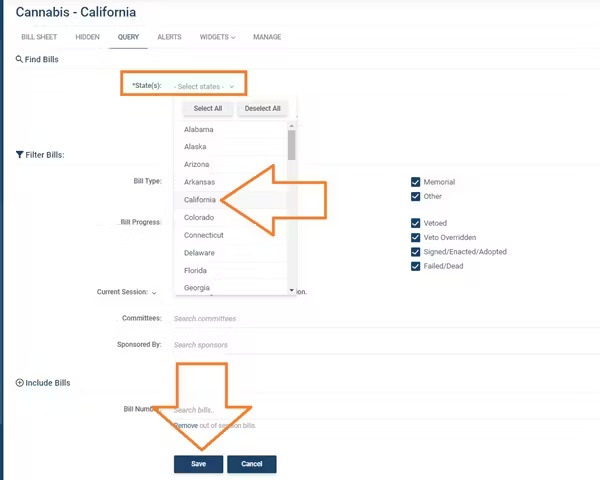Image resolution: width=600 pixels, height=480 pixels.
Task: Click the Find Bills magnifier icon
Action: (x=19, y=60)
